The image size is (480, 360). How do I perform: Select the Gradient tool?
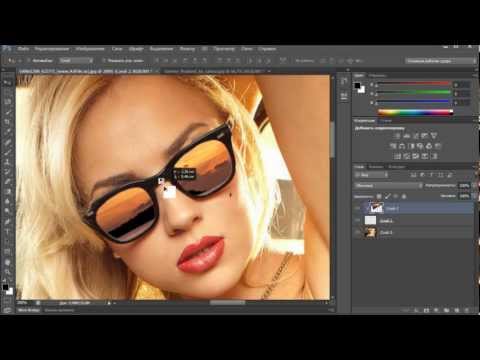tap(8, 192)
